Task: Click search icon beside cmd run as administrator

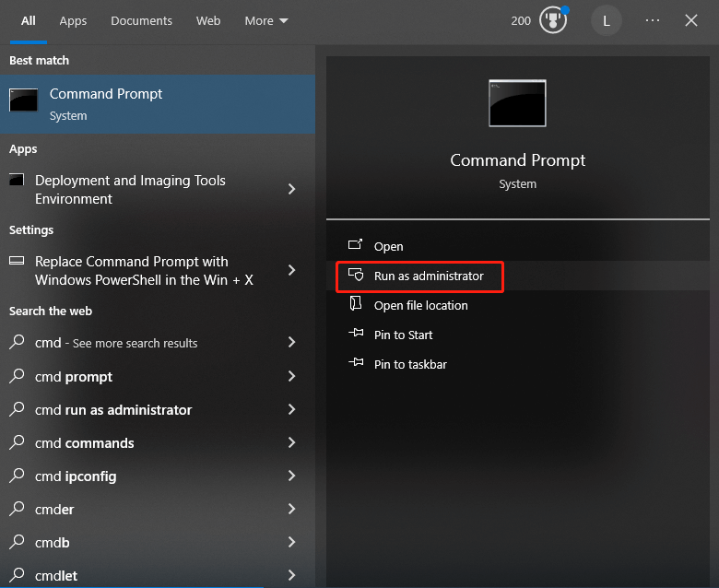Action: coord(17,409)
